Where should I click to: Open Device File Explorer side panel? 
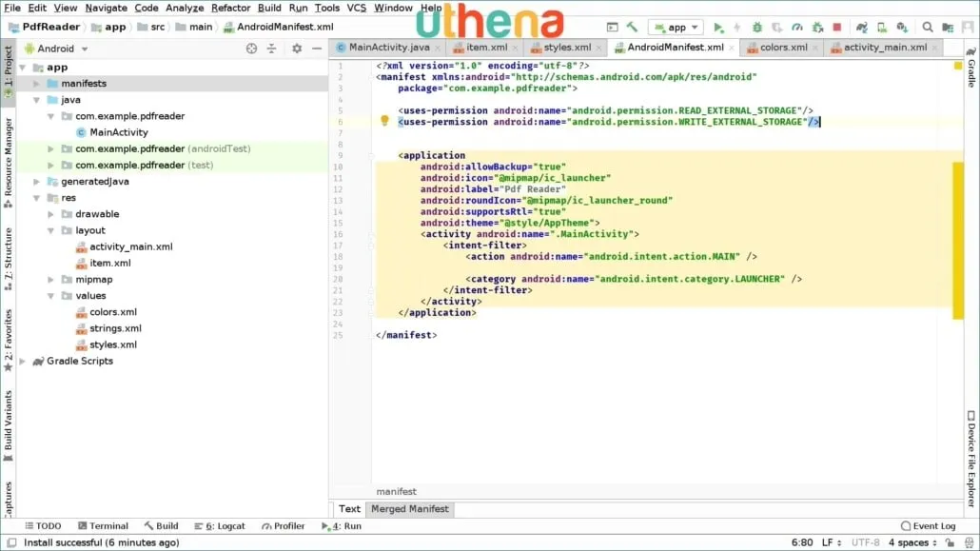(x=971, y=459)
